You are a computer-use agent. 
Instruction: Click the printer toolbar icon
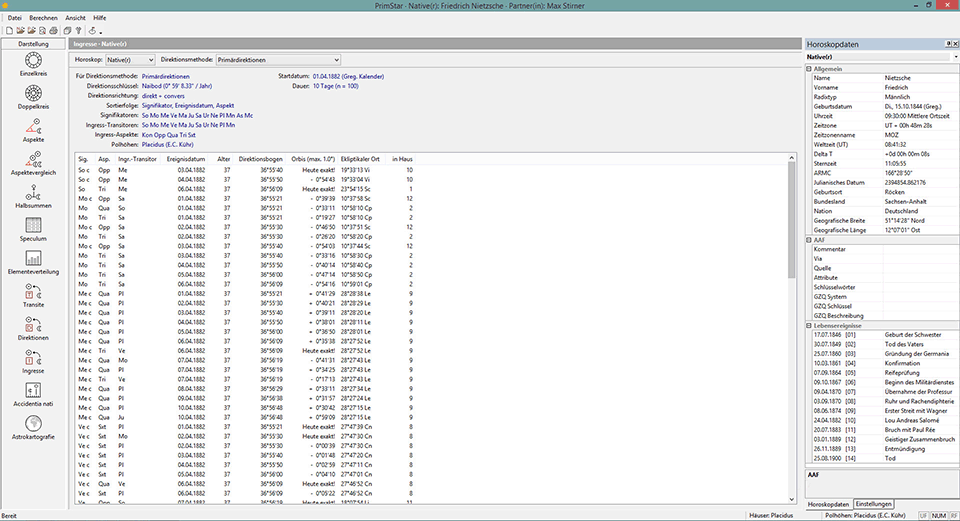pyautogui.click(x=53, y=31)
